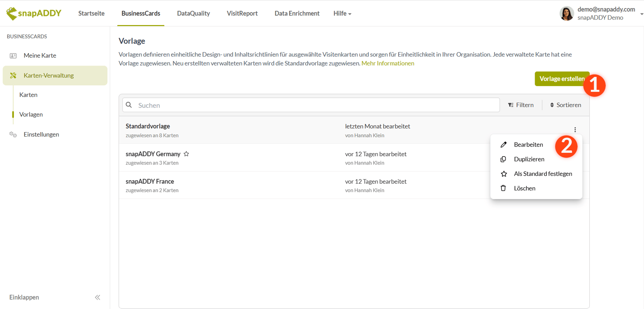Viewport: 644px width, 309px height.
Task: Open the account dropdown arrow
Action: click(x=641, y=14)
